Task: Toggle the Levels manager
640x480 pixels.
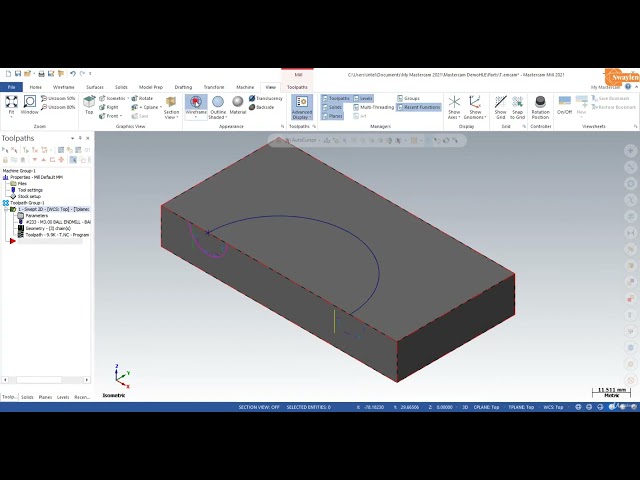Action: click(x=363, y=98)
